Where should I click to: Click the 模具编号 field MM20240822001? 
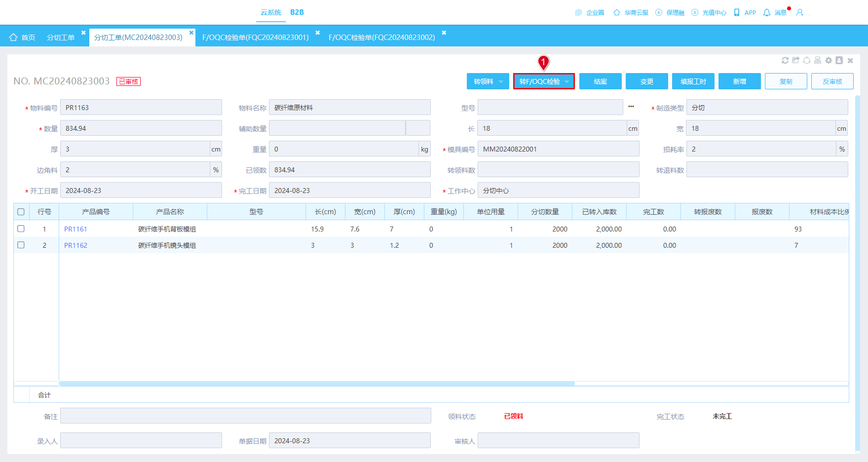pyautogui.click(x=559, y=149)
